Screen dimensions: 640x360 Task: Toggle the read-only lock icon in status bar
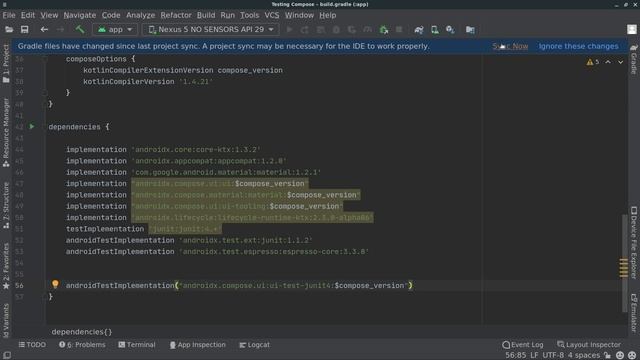point(607,356)
